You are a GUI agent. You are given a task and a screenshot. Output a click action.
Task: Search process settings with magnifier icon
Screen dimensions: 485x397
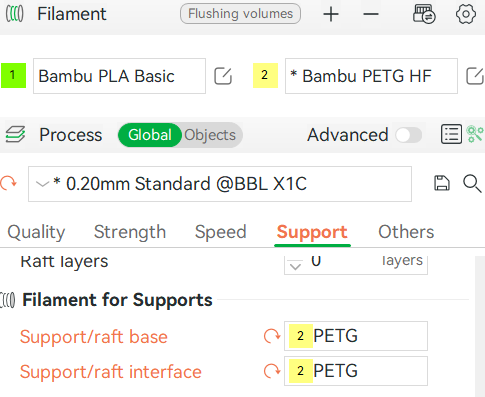[472, 184]
